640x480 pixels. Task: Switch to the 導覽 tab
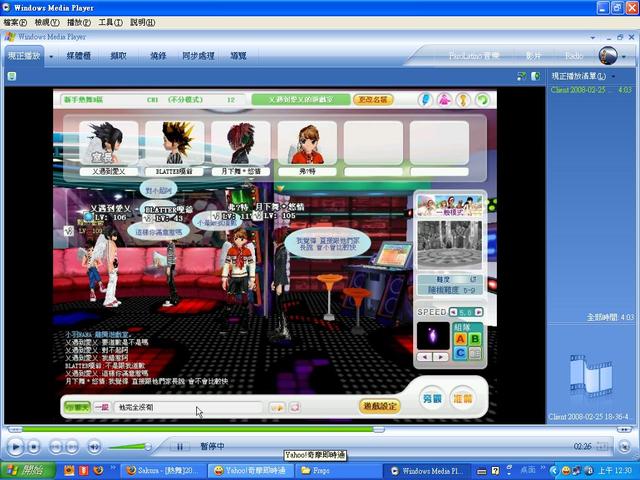pyautogui.click(x=238, y=56)
